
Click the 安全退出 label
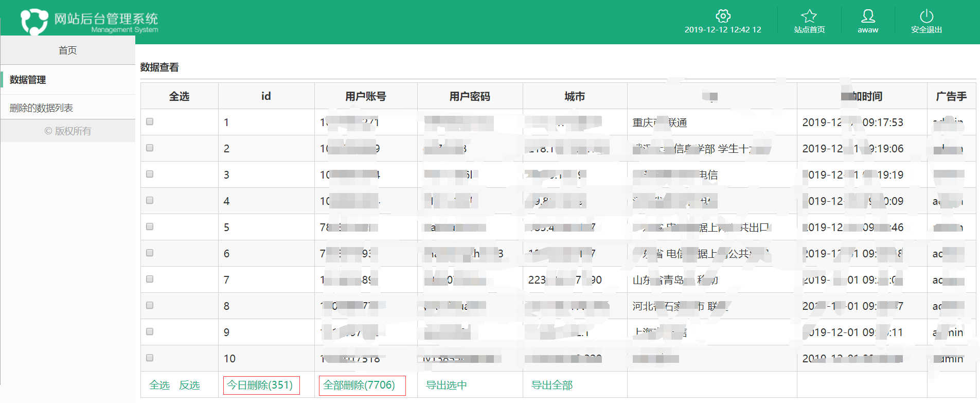pyautogui.click(x=926, y=30)
